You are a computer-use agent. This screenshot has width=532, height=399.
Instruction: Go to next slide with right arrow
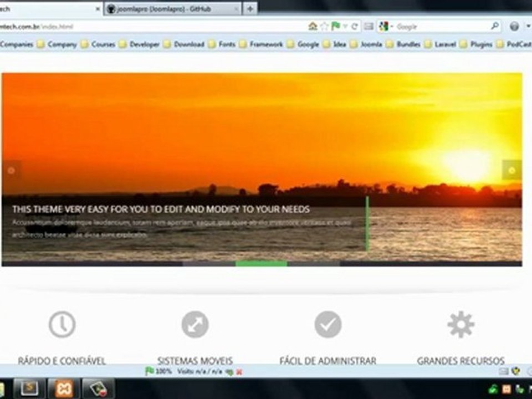(512, 170)
